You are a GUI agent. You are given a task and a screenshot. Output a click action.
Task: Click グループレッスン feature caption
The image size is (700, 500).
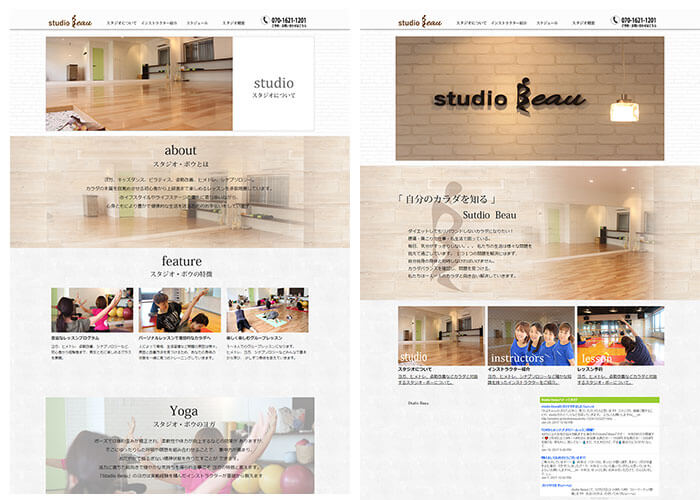point(254,338)
